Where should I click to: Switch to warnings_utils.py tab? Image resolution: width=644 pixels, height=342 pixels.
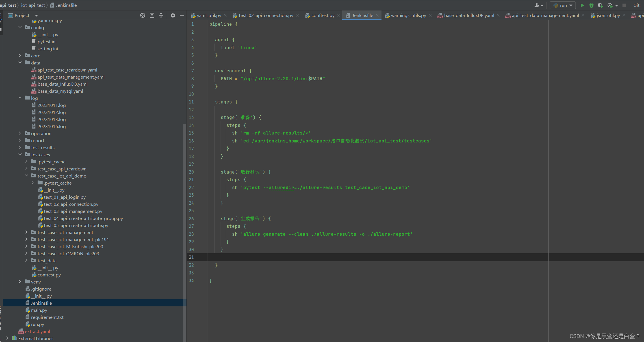(x=408, y=15)
